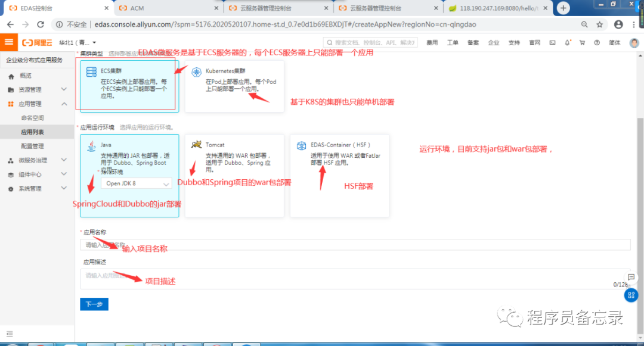The height and width of the screenshot is (346, 644).
Task: Collapse the sidebar with the bottom icon
Action: [x=10, y=333]
